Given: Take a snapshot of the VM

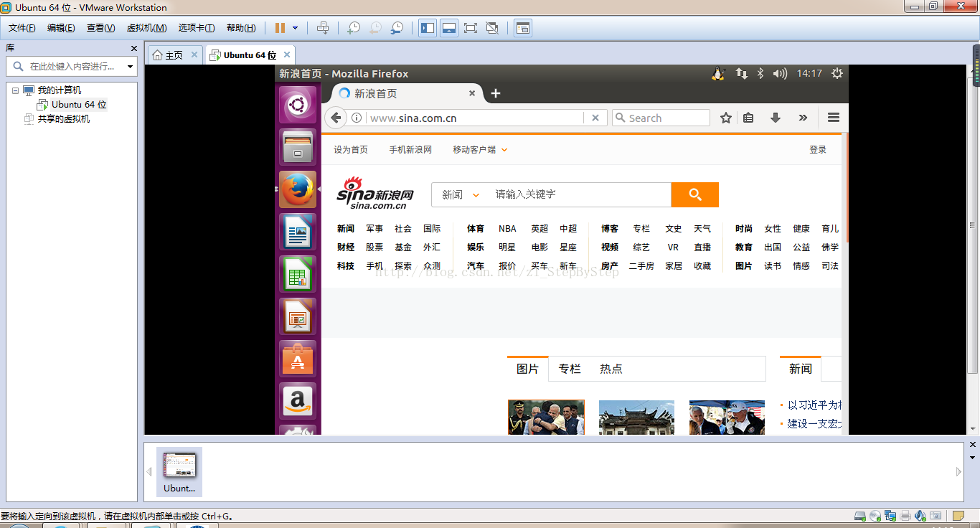Looking at the screenshot, I should (x=354, y=28).
